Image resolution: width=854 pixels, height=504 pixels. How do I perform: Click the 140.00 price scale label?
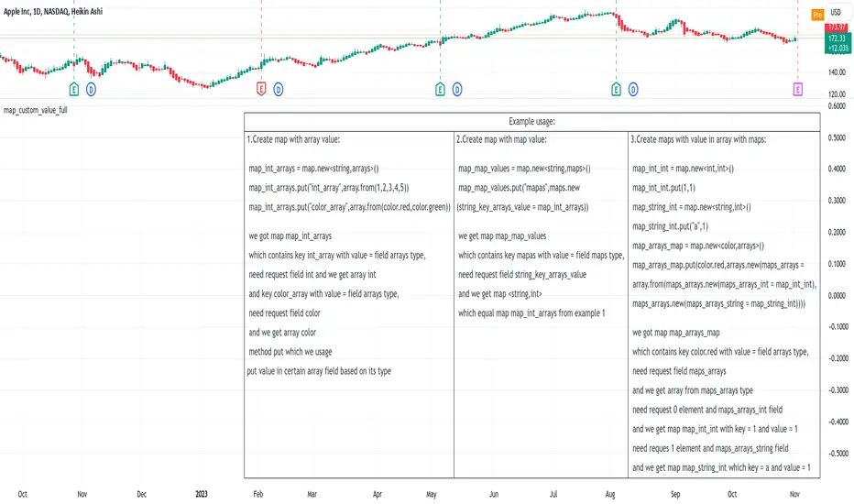point(834,71)
